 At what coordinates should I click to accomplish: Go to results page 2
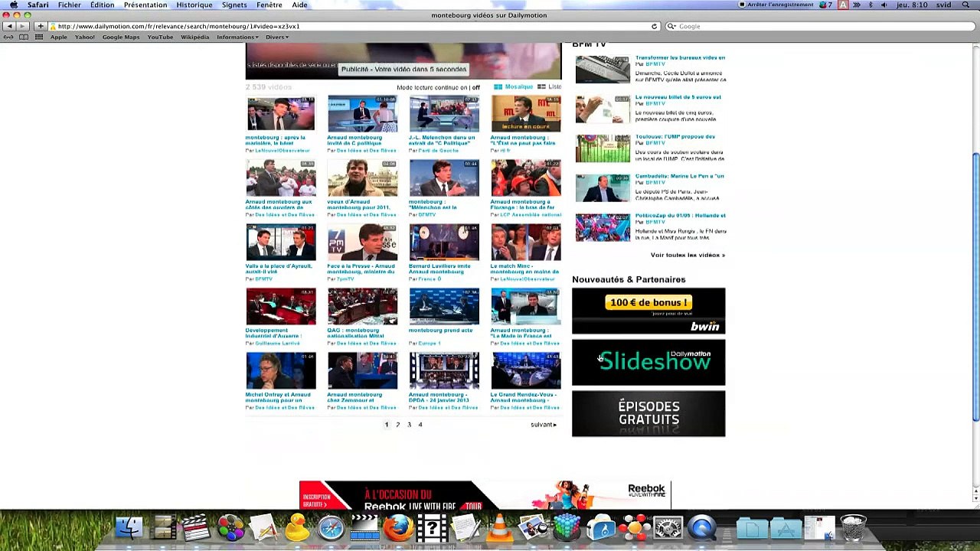coord(397,425)
